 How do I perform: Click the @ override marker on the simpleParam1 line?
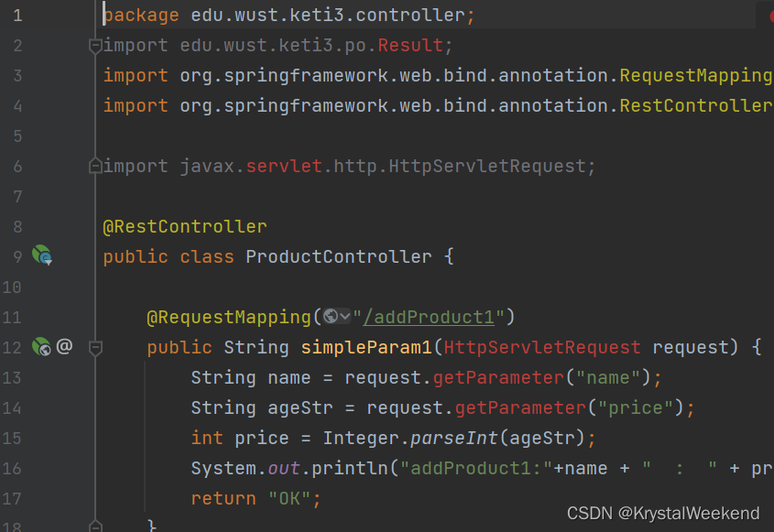(x=65, y=346)
